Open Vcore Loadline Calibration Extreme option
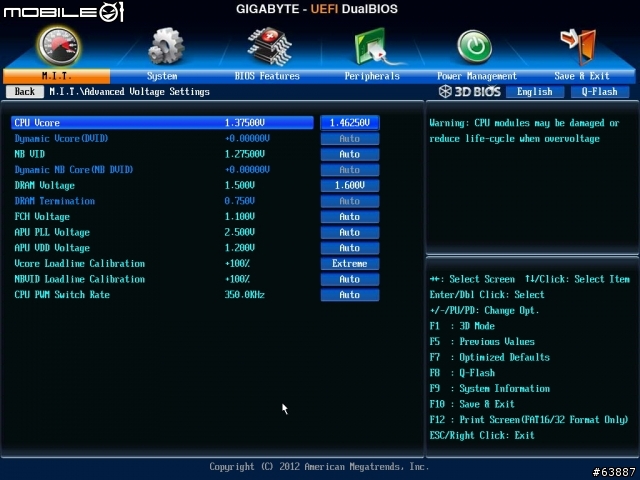 click(x=350, y=264)
